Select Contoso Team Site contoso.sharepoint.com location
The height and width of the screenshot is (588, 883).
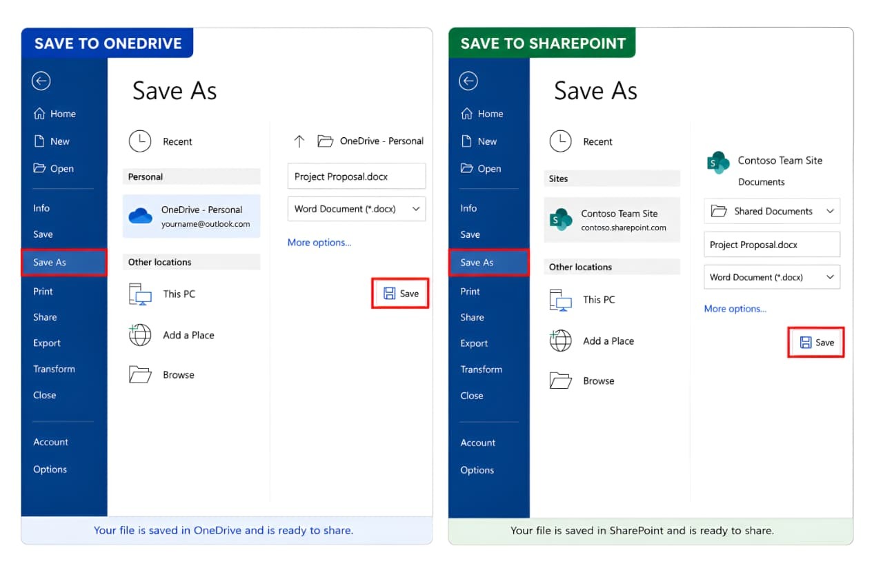(612, 220)
